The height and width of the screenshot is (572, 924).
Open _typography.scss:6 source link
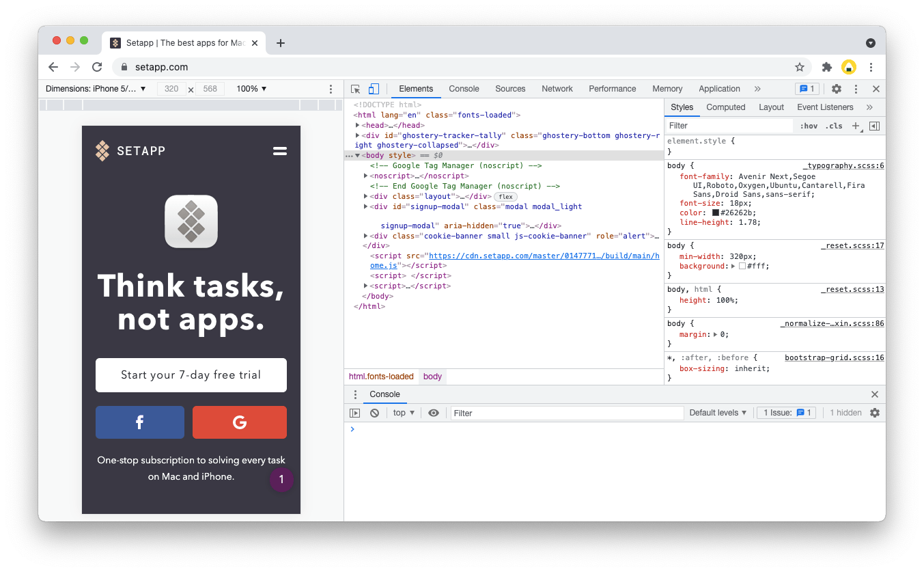(x=843, y=166)
